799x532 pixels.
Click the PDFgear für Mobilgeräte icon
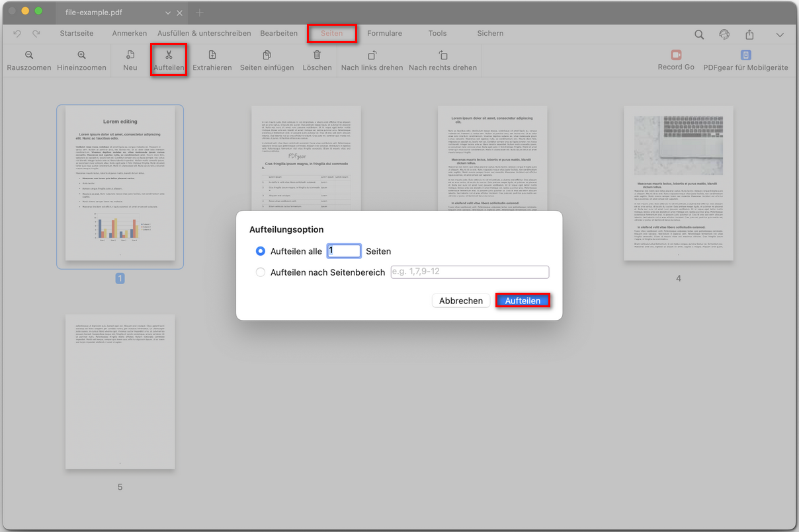point(746,59)
